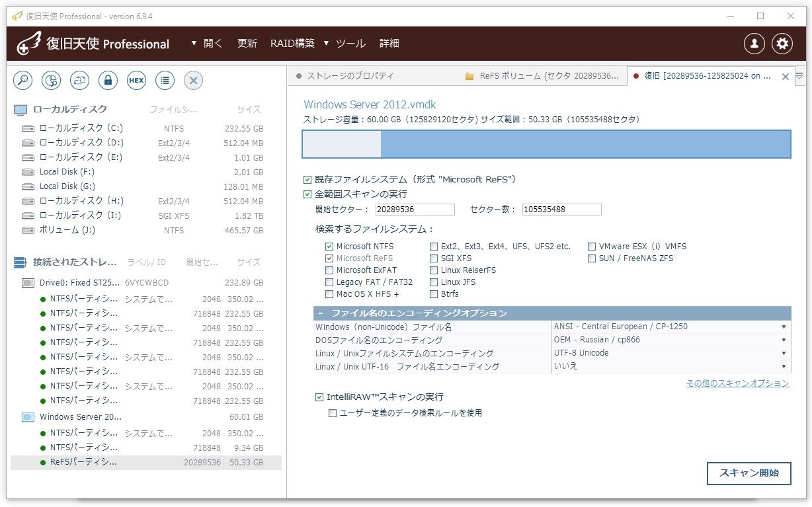812x507 pixels.
Task: Click the padlock encryption icon
Action: (108, 81)
